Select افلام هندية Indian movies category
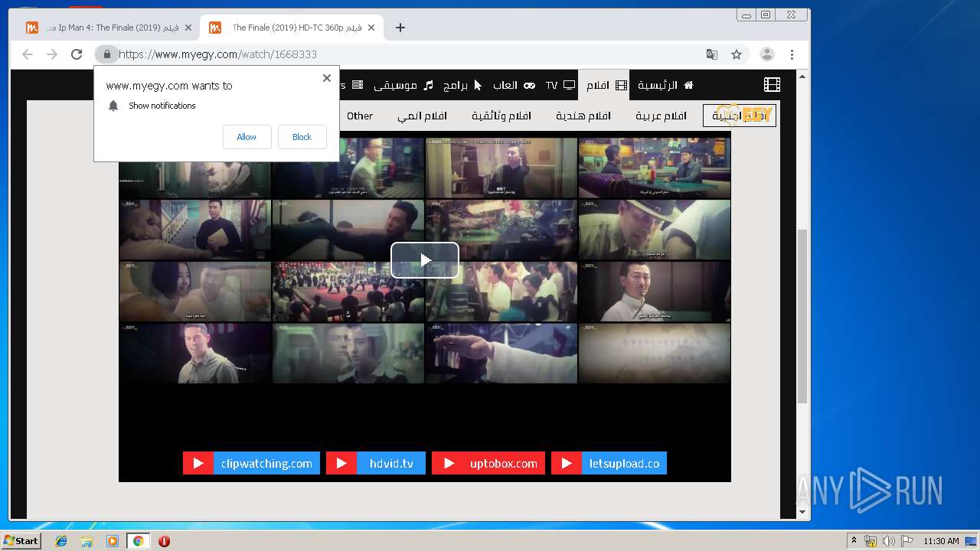This screenshot has width=980, height=551. 583,116
